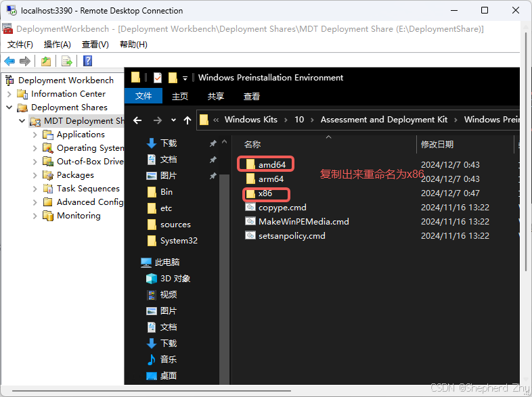Select the Task Sequences item
Screen dimensions: 532x397
(x=88, y=189)
